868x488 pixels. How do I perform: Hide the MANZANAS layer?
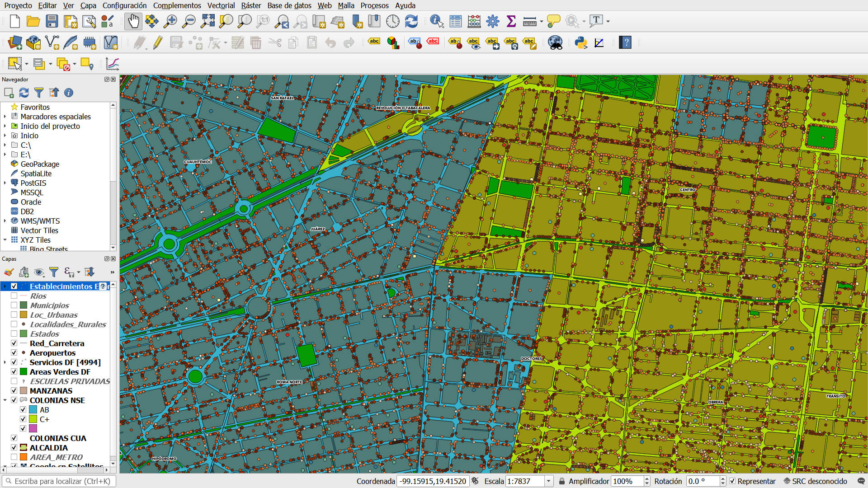(x=14, y=390)
